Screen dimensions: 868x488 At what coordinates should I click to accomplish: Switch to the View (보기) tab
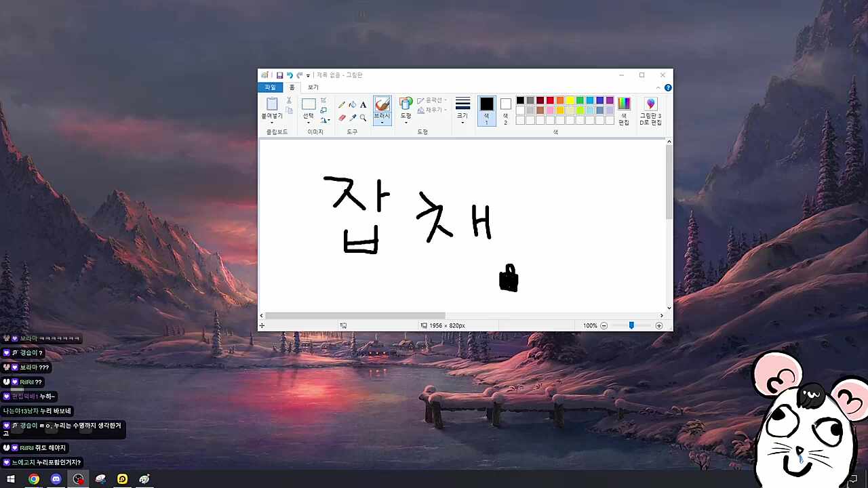[x=313, y=87]
